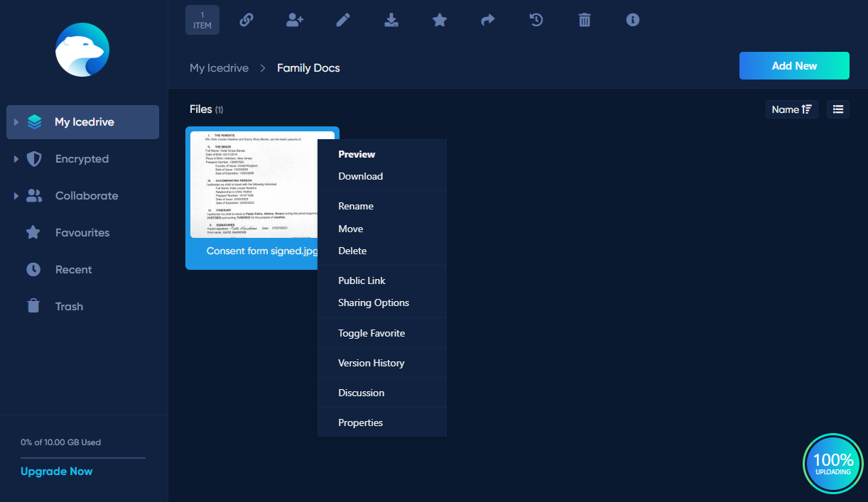Choose Preview from the context menu
This screenshot has height=502, width=868.
(357, 154)
